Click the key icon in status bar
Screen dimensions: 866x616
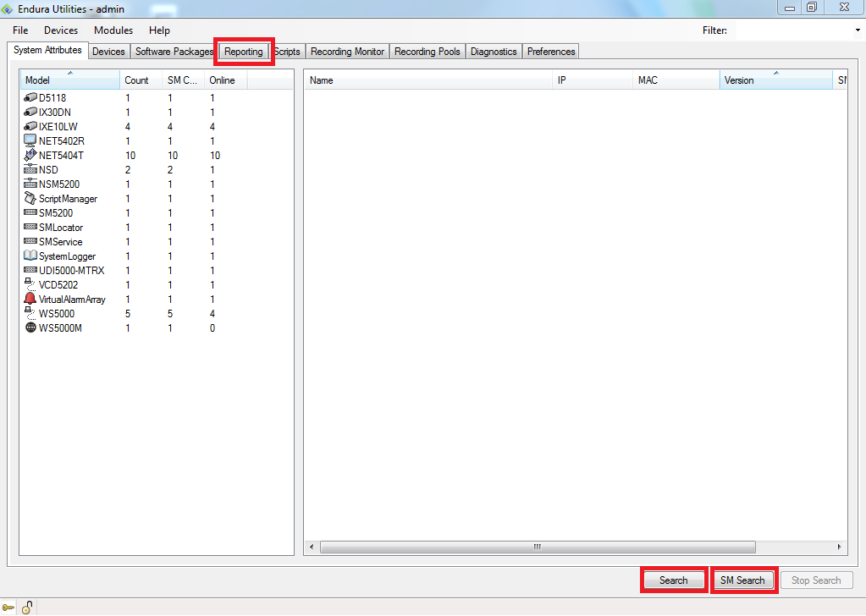point(9,607)
